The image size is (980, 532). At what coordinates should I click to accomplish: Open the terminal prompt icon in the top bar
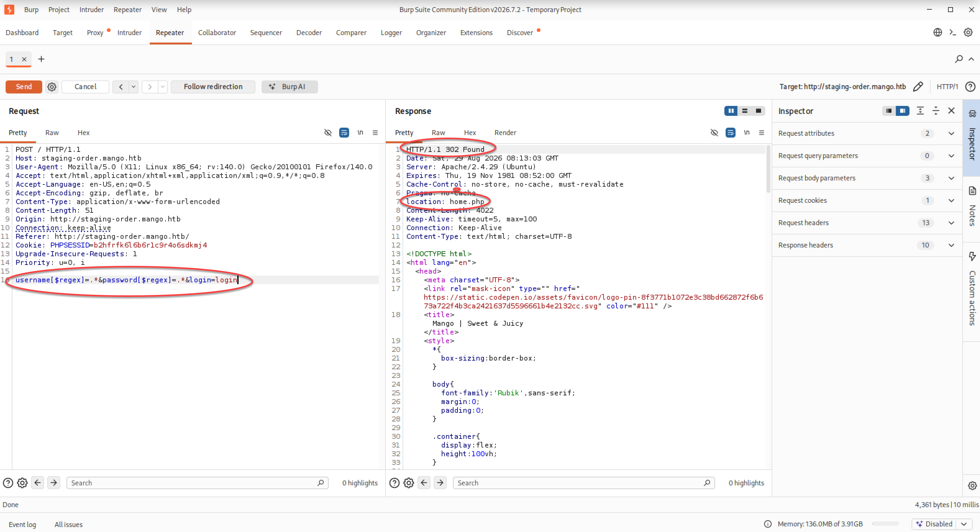click(x=953, y=32)
